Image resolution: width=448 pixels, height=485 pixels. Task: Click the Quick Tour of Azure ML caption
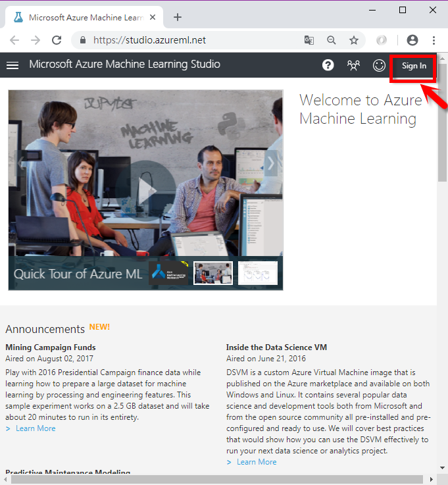coord(78,274)
